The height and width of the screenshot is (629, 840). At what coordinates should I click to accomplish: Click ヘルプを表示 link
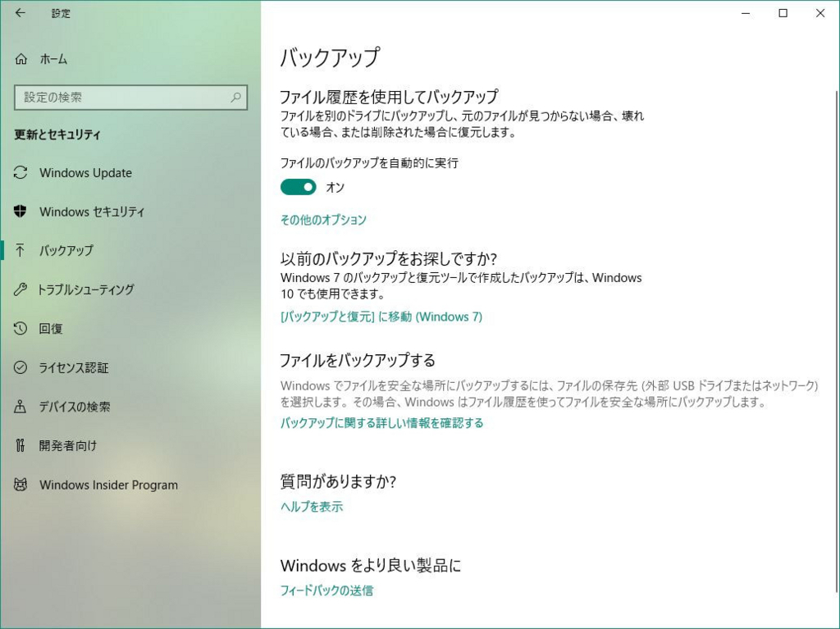311,506
